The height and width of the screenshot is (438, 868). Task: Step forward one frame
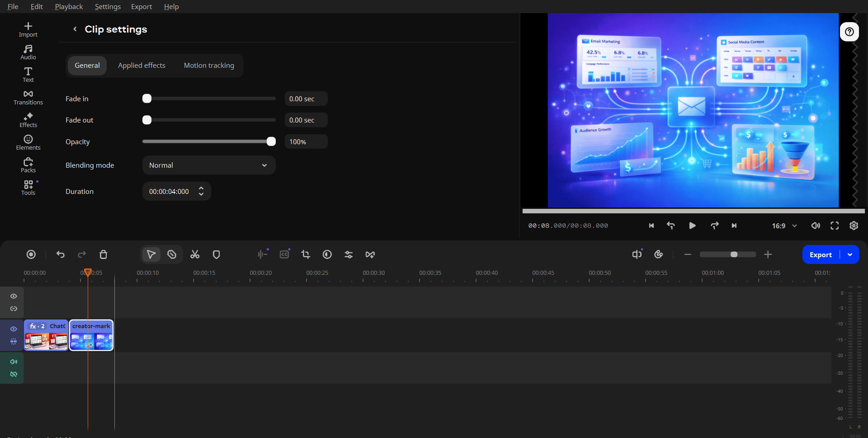click(x=714, y=226)
